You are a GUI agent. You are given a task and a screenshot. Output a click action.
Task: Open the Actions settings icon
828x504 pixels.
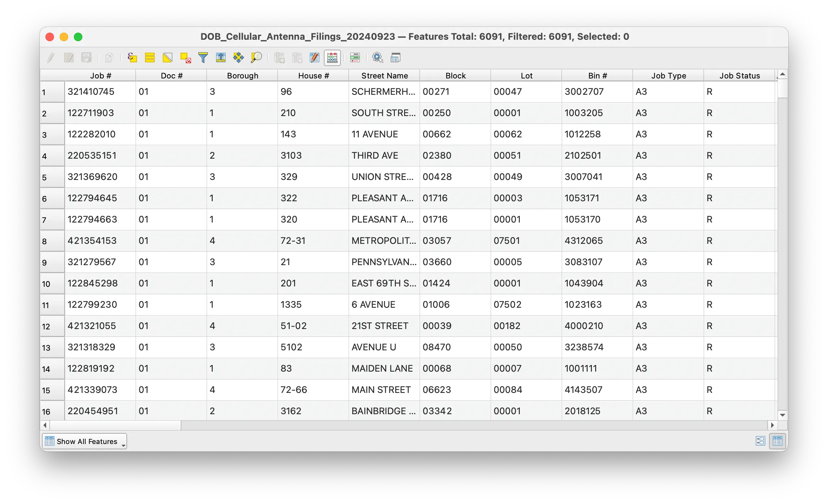tap(377, 57)
